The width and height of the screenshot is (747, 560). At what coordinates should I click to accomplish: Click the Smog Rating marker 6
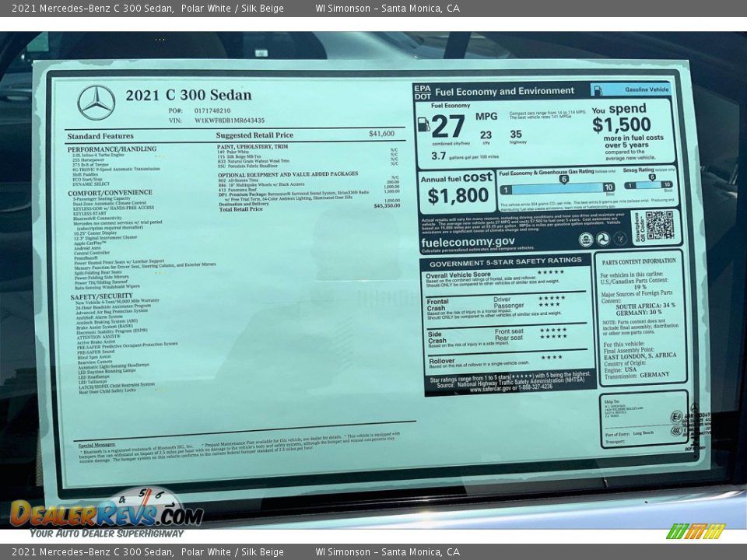(652, 177)
